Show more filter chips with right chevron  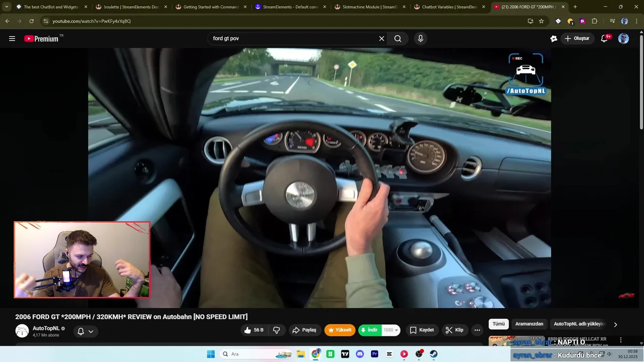(x=615, y=324)
